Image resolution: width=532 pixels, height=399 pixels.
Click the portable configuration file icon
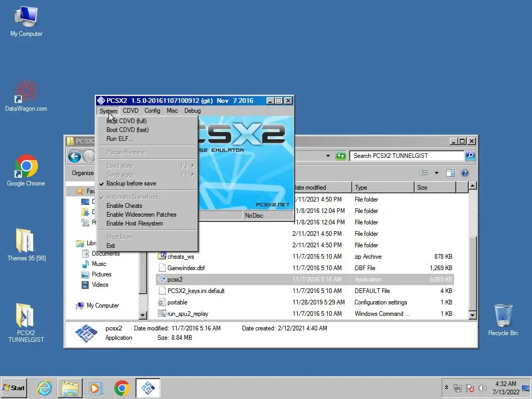(162, 302)
